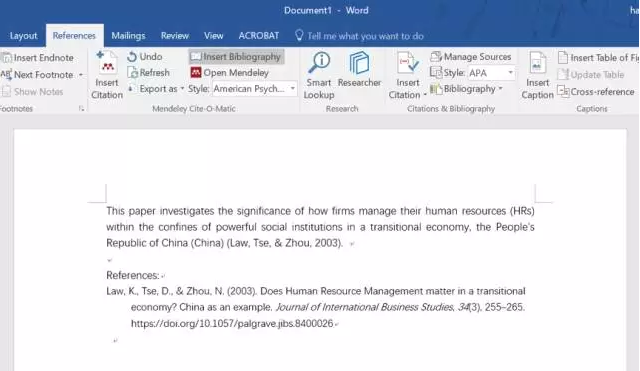Screen dimensions: 640x371
Task: Open the ACROBAT tab
Action: pyautogui.click(x=259, y=36)
